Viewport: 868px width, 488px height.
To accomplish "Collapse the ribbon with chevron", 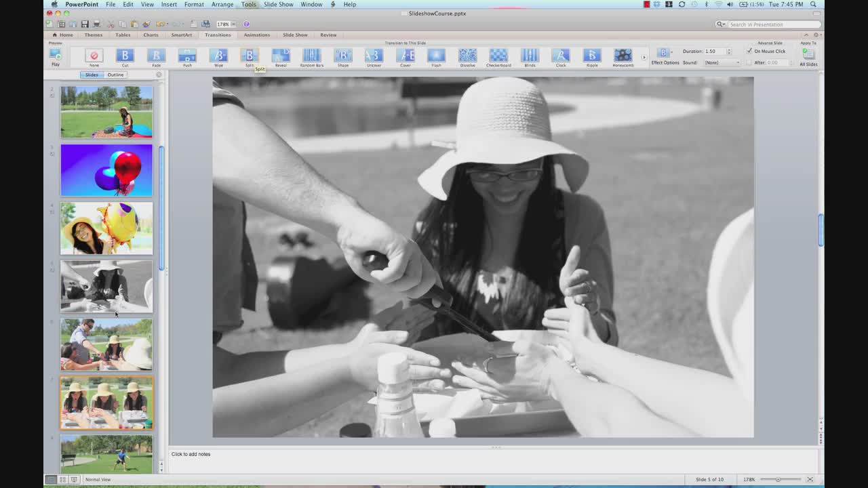I will [806, 35].
